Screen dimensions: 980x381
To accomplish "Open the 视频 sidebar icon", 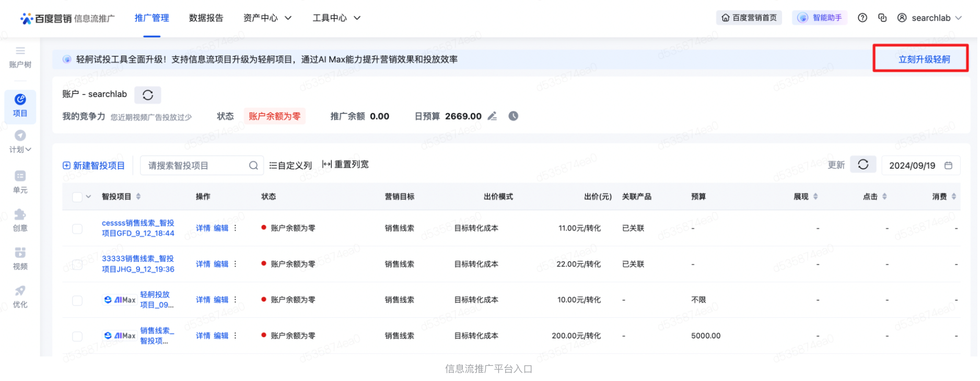I will click(20, 253).
